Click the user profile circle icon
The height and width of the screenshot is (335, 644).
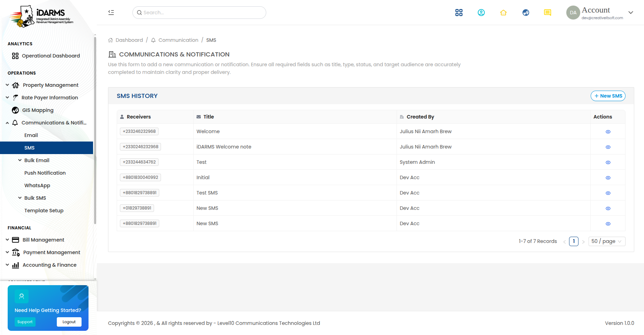[x=481, y=13]
